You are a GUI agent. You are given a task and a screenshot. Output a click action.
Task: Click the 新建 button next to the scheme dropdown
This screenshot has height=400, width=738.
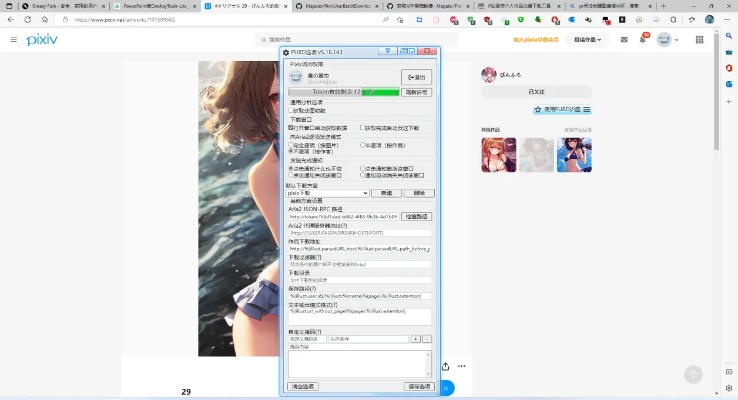point(386,193)
